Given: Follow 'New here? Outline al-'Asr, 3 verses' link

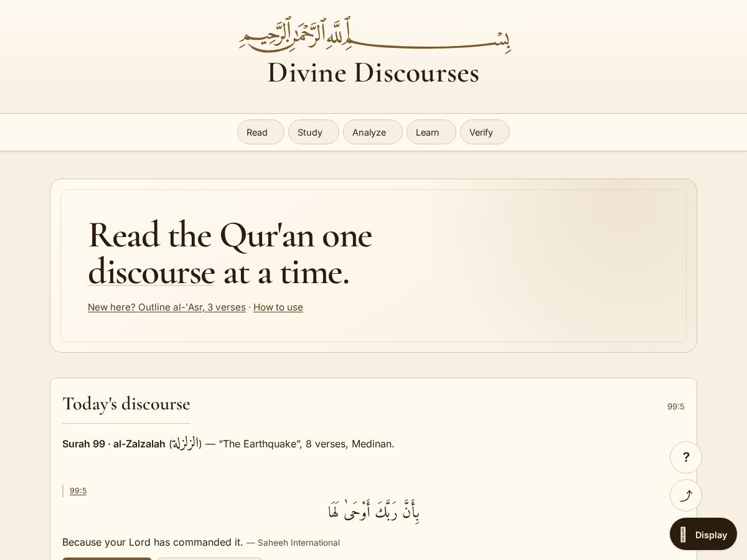Looking at the screenshot, I should pyautogui.click(x=167, y=307).
